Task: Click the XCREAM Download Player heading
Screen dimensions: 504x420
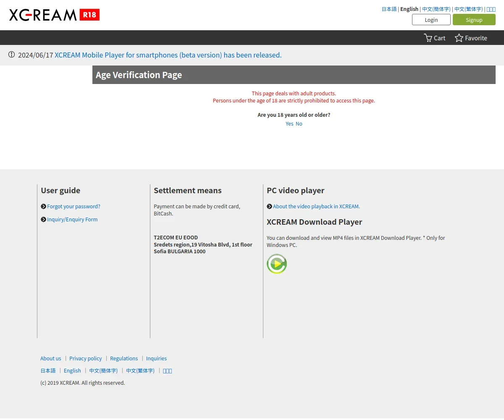Action: (314, 222)
